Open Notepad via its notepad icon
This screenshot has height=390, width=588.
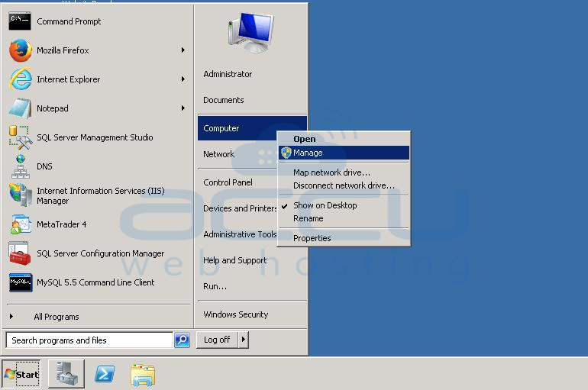(x=20, y=108)
